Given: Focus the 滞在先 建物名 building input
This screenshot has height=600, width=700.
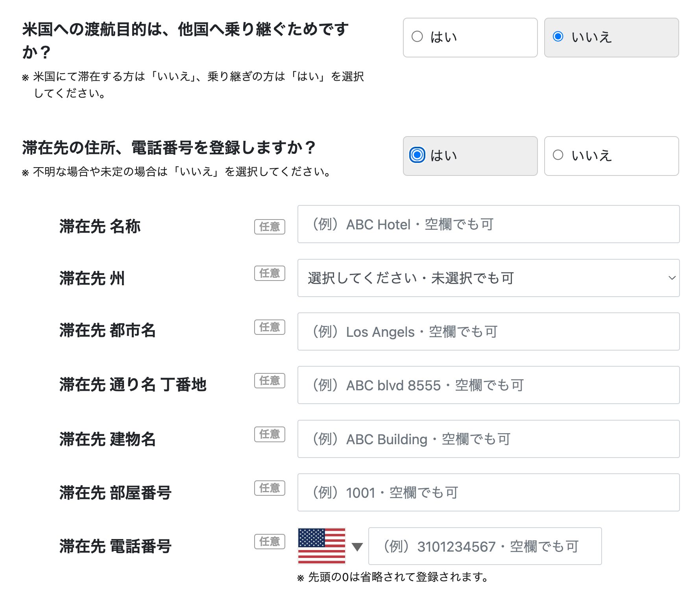Looking at the screenshot, I should pos(488,439).
